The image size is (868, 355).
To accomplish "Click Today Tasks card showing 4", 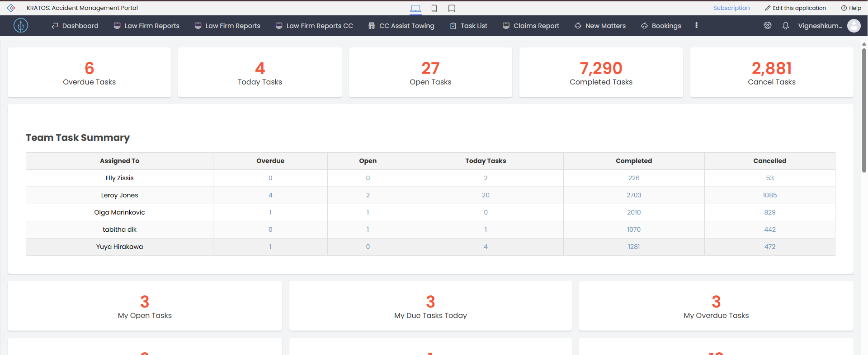I will point(260,72).
